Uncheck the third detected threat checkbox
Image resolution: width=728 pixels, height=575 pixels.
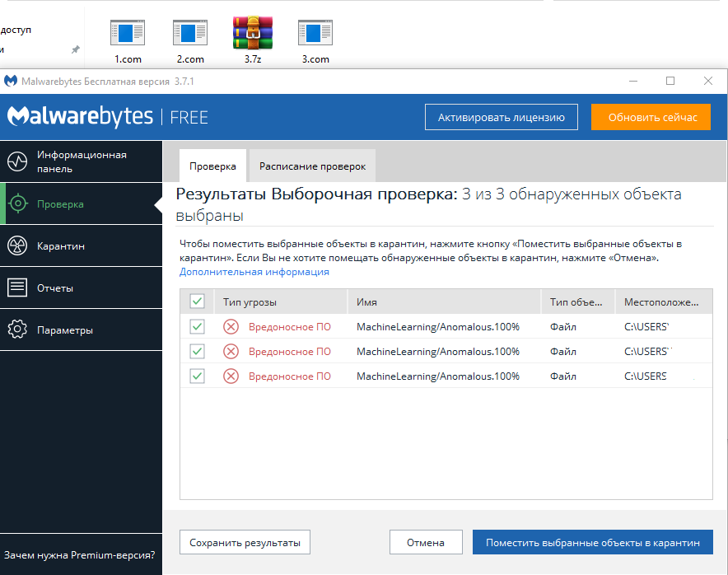click(197, 376)
